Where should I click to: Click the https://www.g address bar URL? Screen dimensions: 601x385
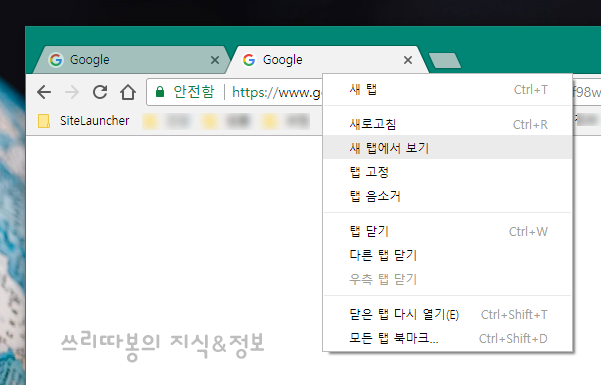[x=276, y=92]
